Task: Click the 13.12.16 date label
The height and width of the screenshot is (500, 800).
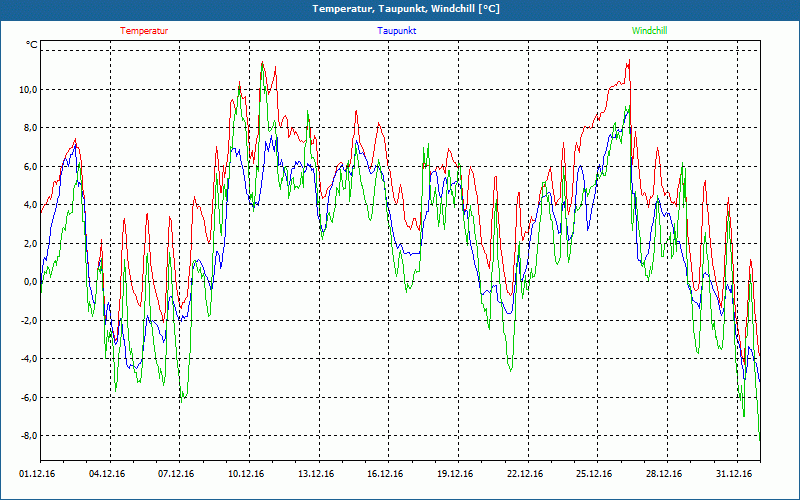Action: click(316, 474)
